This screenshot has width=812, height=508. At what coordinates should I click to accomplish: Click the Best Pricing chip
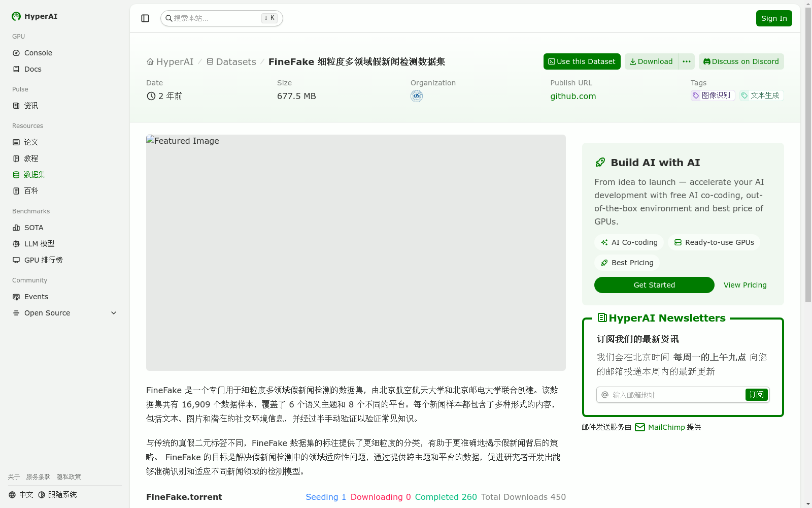[627, 263]
